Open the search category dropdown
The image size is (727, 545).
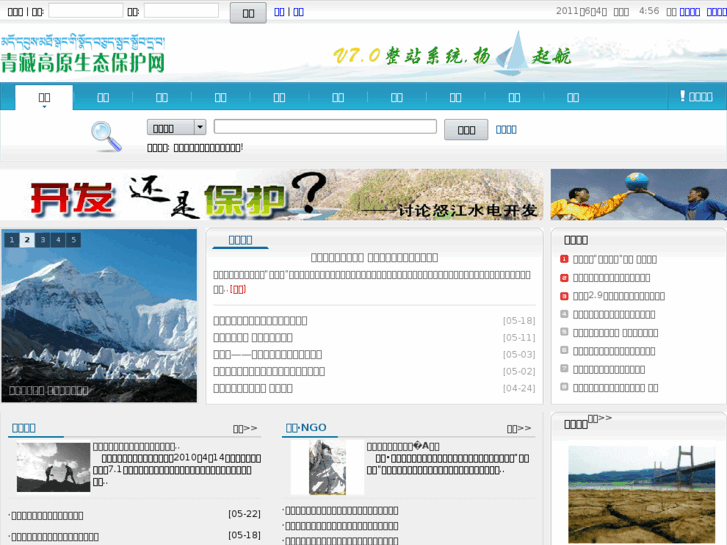176,128
